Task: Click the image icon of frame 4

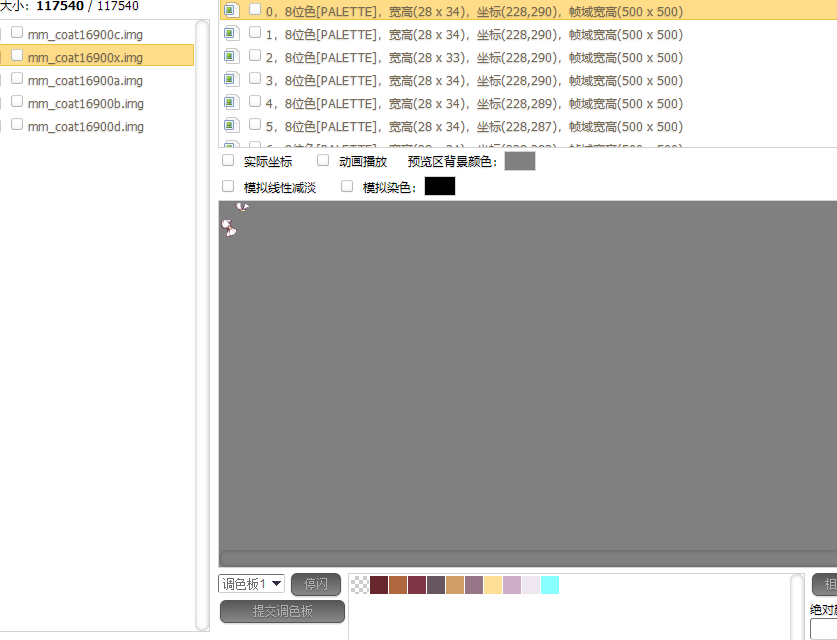Action: 231,103
